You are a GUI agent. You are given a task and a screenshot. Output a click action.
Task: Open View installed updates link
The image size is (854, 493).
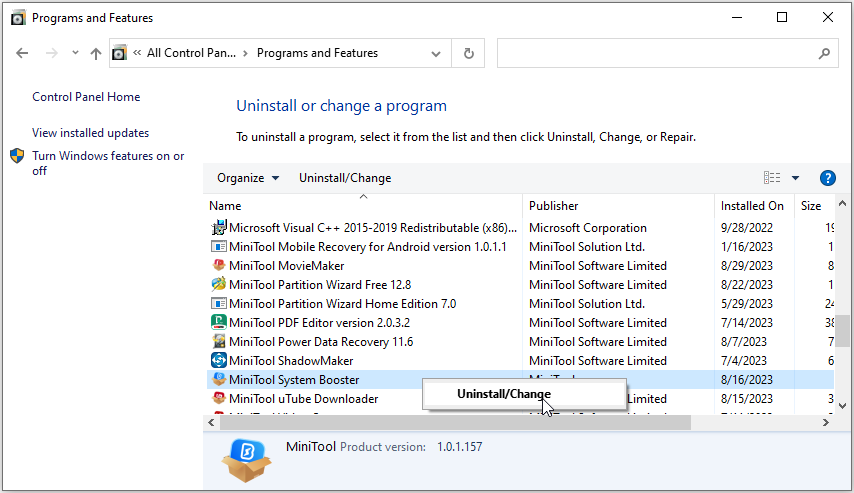tap(90, 133)
